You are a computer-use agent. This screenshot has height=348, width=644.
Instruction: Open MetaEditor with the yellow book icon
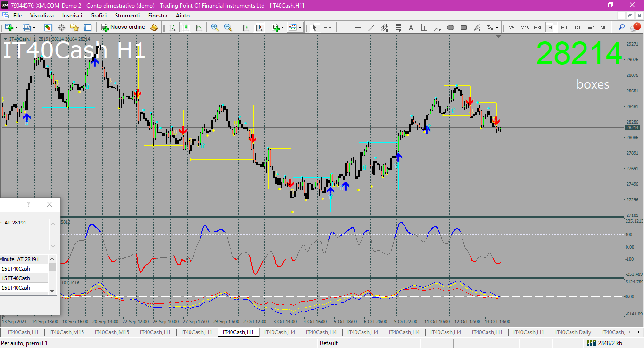click(154, 27)
